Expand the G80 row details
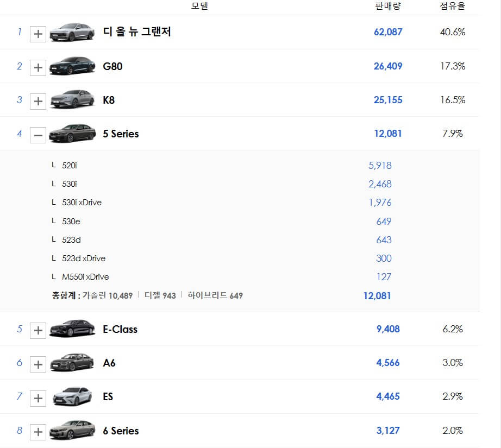This screenshot has width=501, height=448. tap(37, 67)
